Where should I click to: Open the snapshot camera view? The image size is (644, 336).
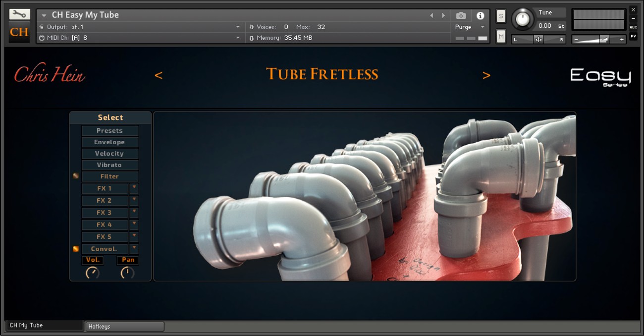pos(461,15)
